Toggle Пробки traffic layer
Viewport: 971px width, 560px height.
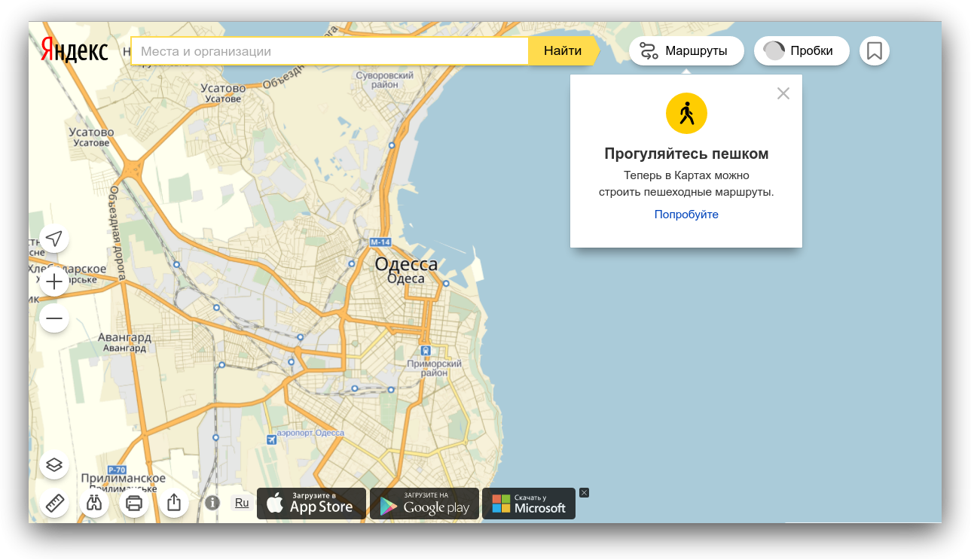802,51
